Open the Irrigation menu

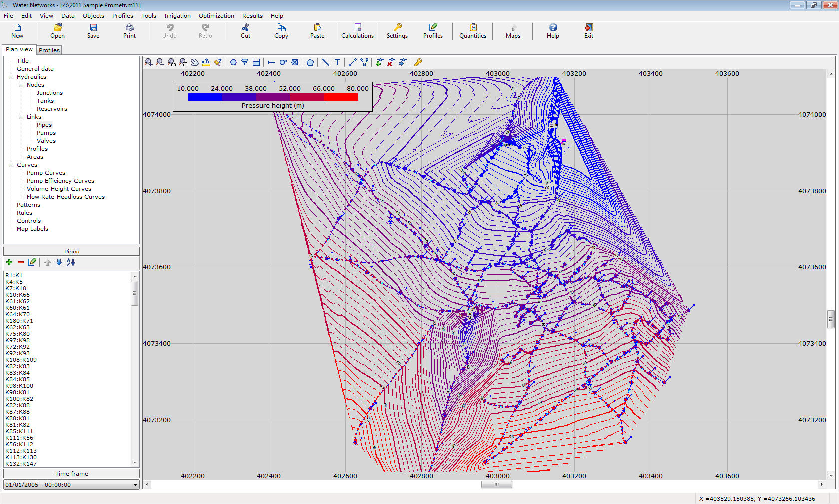177,16
